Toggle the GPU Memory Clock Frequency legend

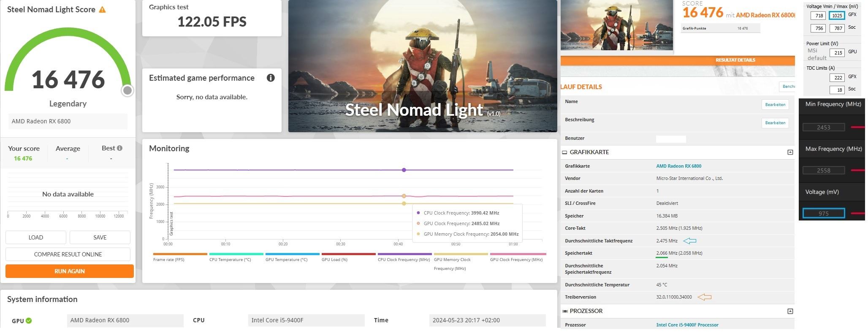[x=461, y=261]
